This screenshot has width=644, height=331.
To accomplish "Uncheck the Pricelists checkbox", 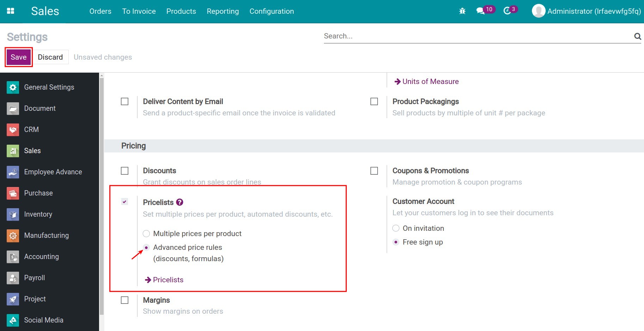I will point(124,201).
